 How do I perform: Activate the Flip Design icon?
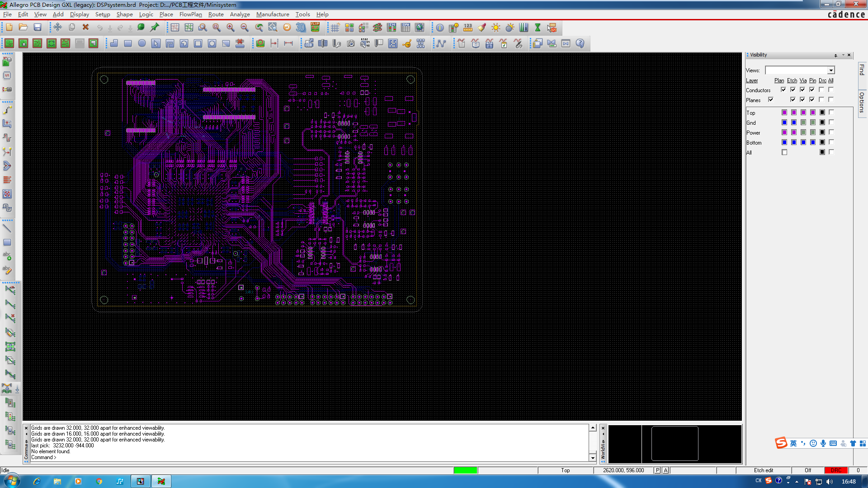click(316, 28)
